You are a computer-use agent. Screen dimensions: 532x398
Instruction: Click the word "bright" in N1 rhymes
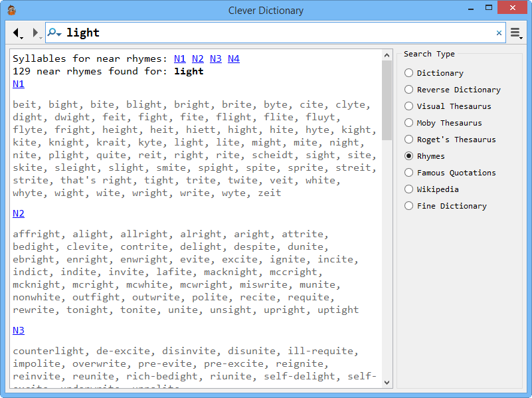tap(192, 104)
